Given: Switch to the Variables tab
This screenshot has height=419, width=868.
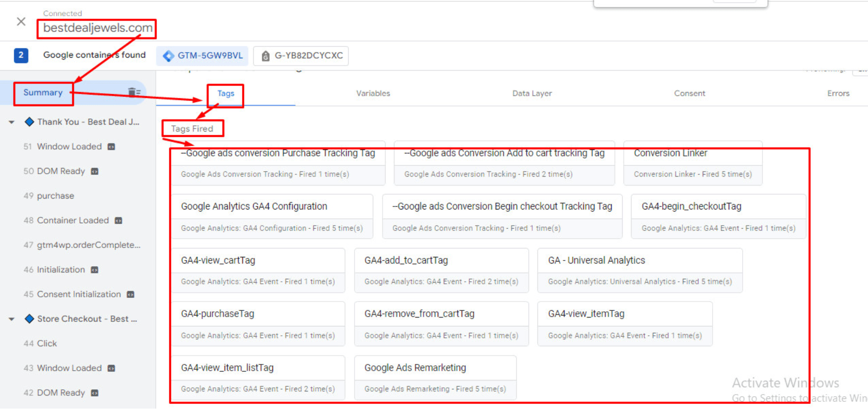Looking at the screenshot, I should tap(373, 94).
